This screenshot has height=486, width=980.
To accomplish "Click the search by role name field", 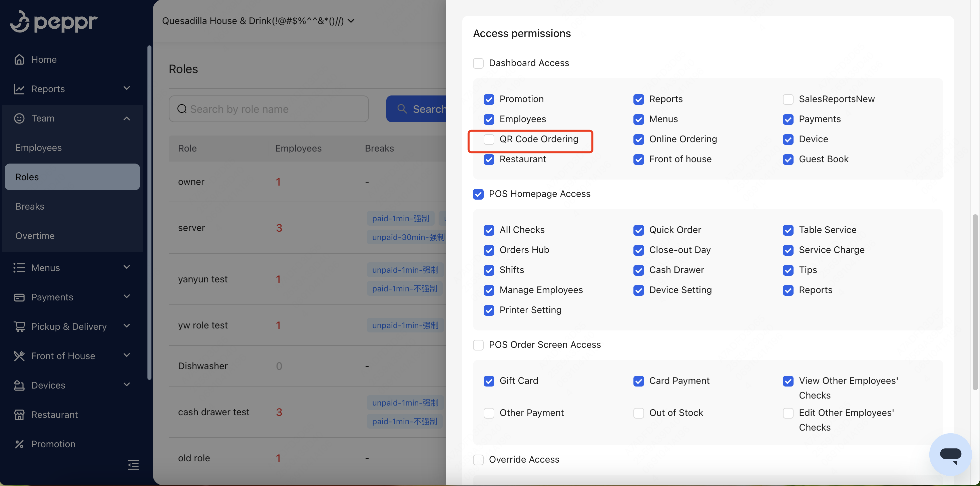I will tap(269, 109).
